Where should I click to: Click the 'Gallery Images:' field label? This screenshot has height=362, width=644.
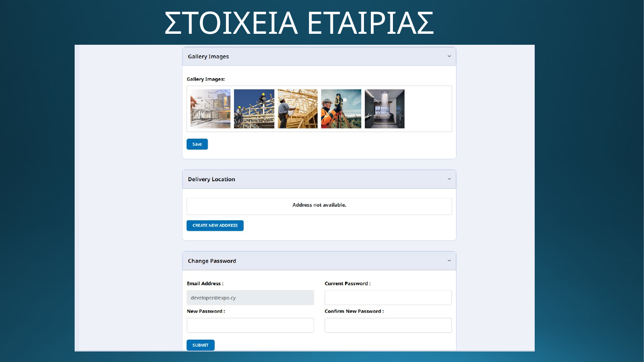(x=206, y=79)
